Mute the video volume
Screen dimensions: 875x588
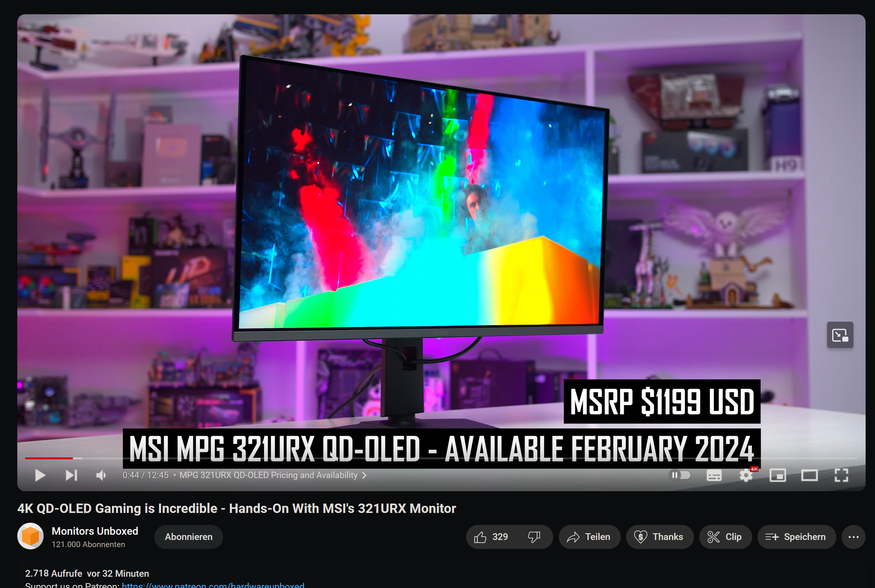[x=101, y=475]
